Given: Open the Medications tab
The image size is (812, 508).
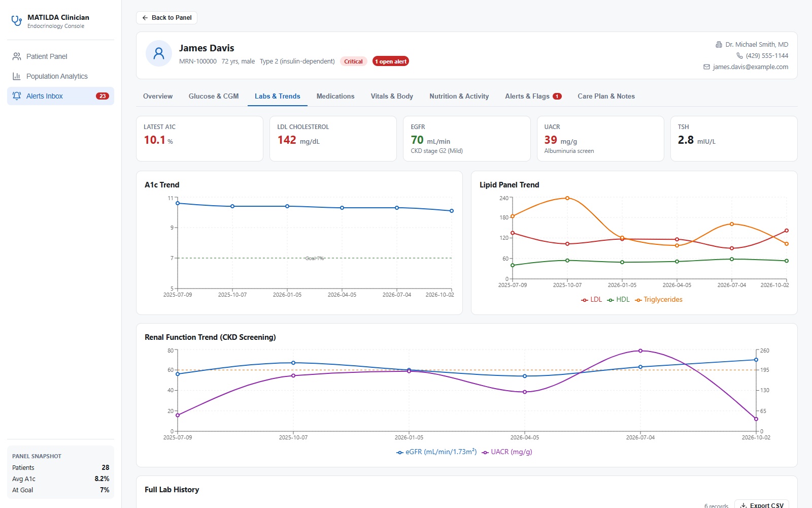Looking at the screenshot, I should pos(335,96).
